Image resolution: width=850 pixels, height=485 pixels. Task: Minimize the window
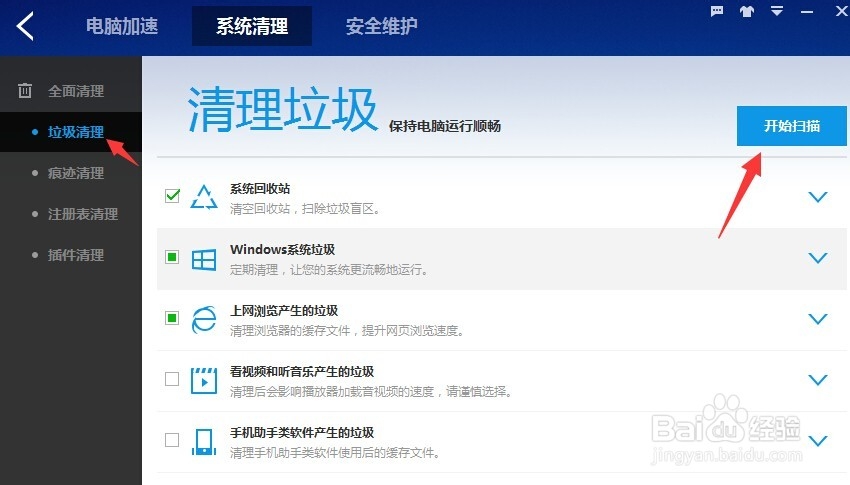coord(807,11)
